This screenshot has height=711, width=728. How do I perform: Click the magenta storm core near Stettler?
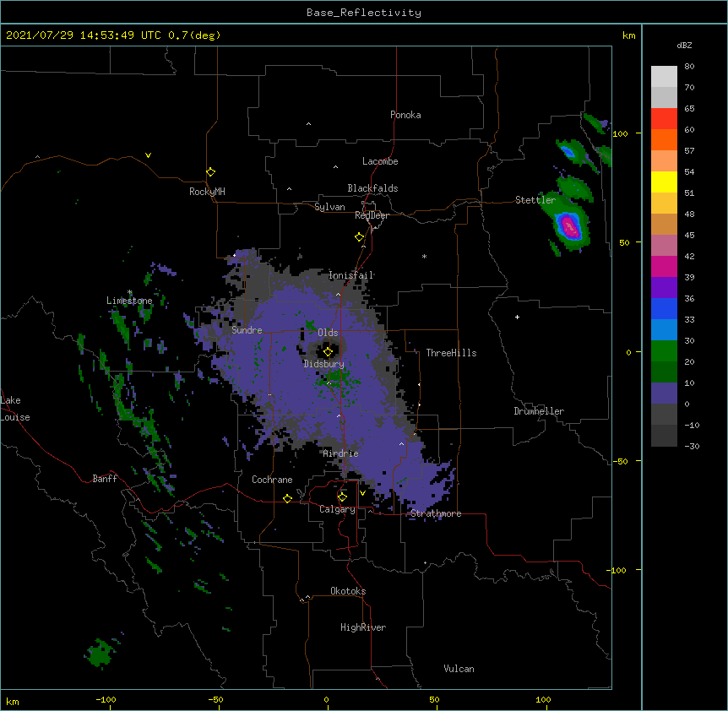tap(570, 227)
